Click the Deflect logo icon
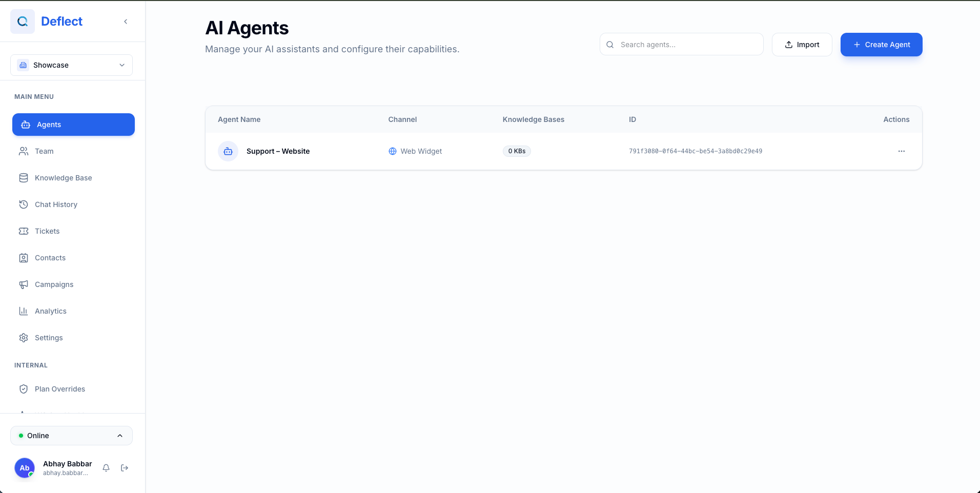This screenshot has width=980, height=493. point(23,22)
